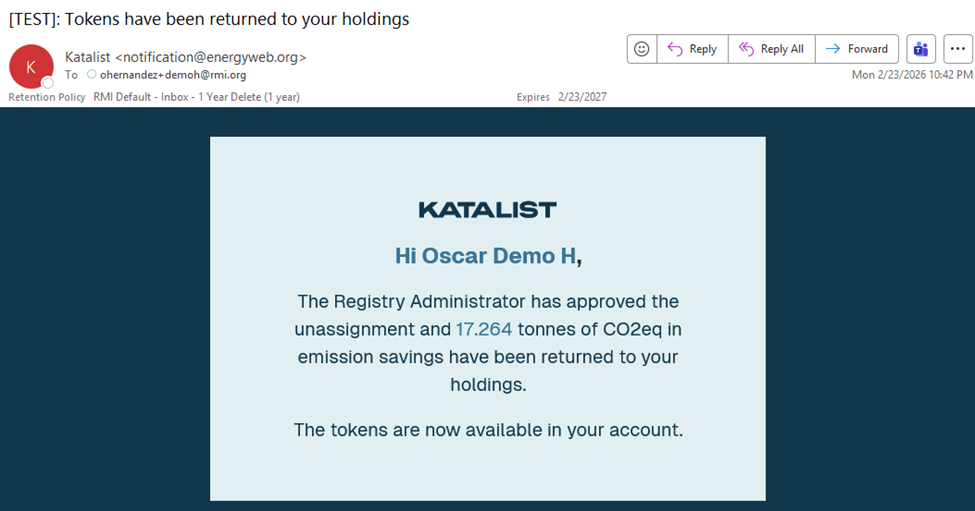
Task: Click recipient ohernandez+demoh@rmi.org
Action: click(172, 75)
